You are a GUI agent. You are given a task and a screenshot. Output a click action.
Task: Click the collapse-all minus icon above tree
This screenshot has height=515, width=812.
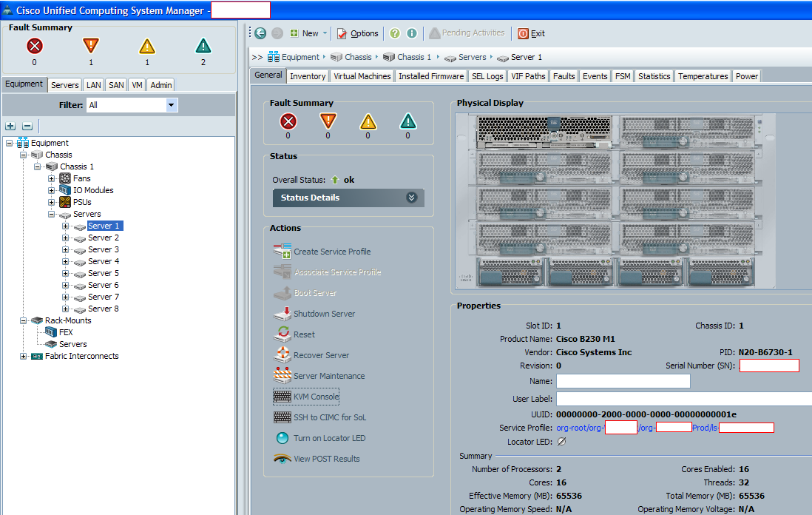click(x=27, y=127)
